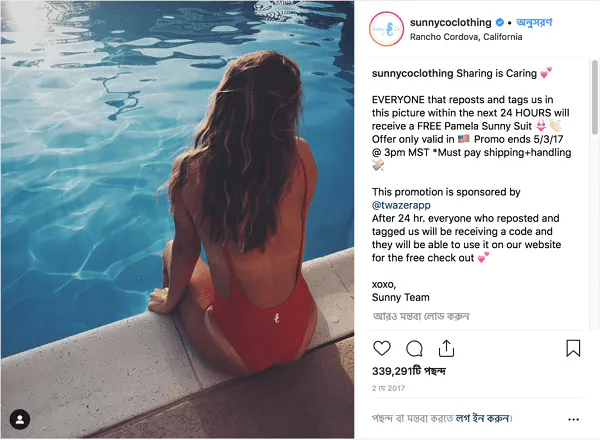The height and width of the screenshot is (440, 600).
Task: Open comments via the speech bubble icon
Action: pyautogui.click(x=414, y=348)
